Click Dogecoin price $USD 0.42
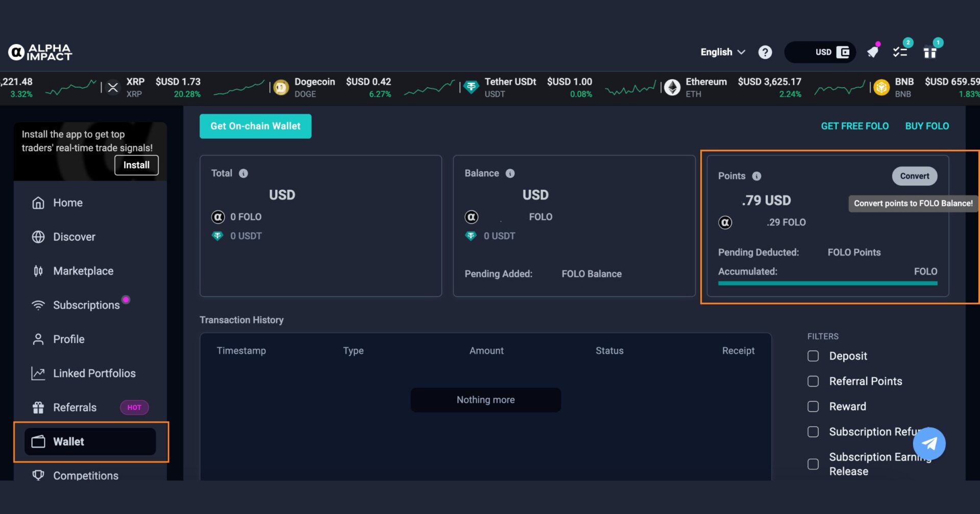Screen dimensions: 980x514 coord(368,82)
